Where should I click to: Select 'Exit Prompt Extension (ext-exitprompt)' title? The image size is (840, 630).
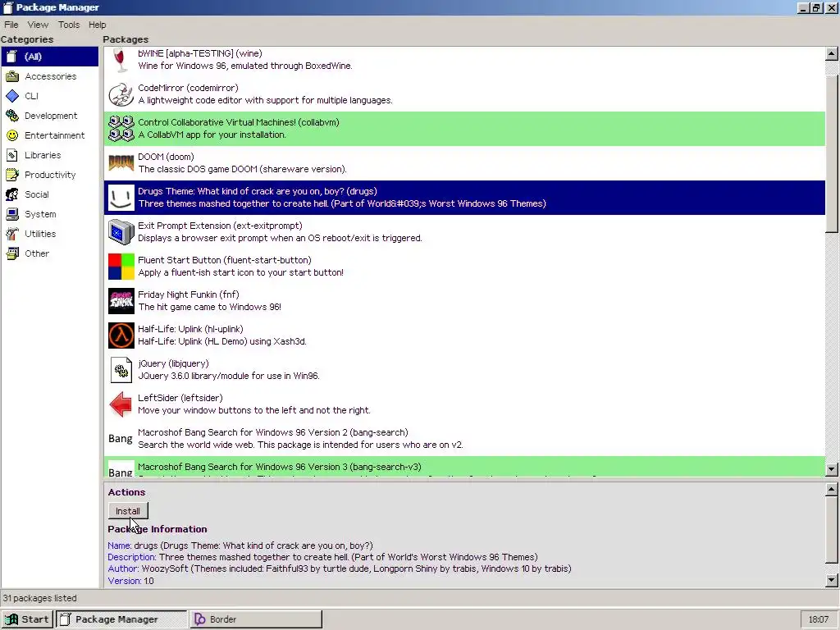220,226
